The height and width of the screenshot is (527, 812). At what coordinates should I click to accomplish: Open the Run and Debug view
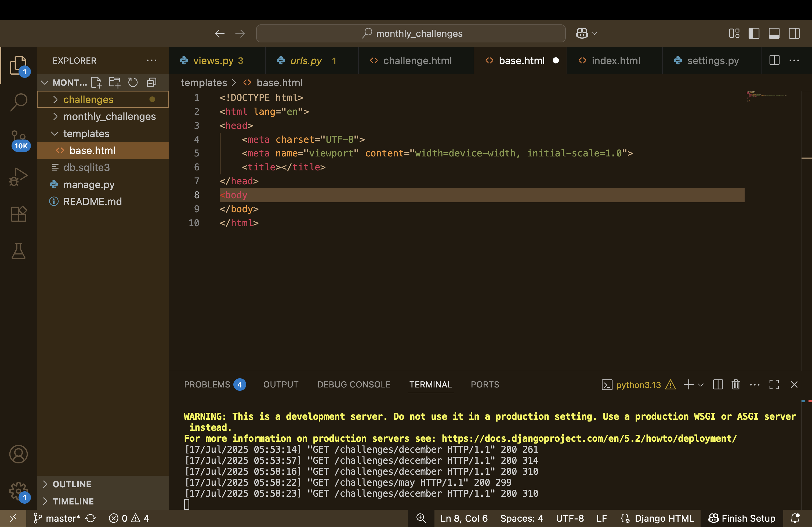[19, 176]
